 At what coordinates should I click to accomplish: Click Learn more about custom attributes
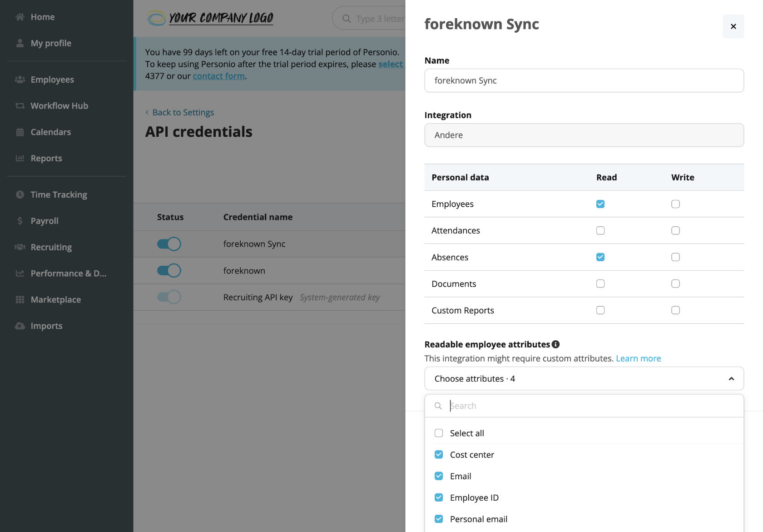pyautogui.click(x=638, y=358)
